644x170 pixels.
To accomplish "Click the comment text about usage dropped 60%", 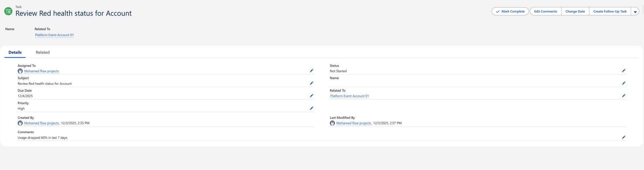I will click(43, 138).
